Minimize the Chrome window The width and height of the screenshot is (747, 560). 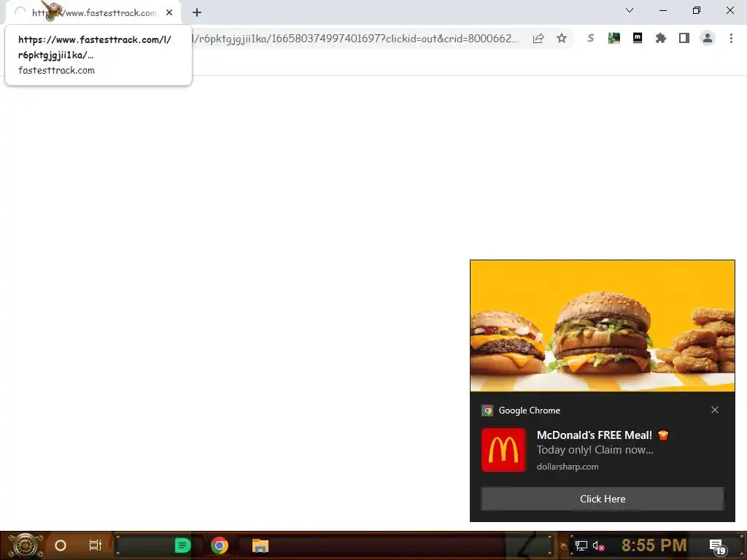pos(662,10)
